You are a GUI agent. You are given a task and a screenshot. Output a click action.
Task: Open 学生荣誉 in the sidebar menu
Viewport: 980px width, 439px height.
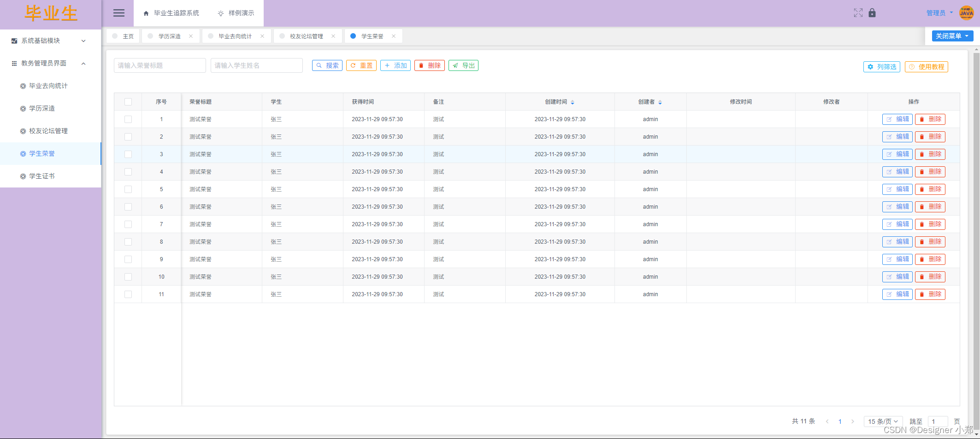[51, 154]
